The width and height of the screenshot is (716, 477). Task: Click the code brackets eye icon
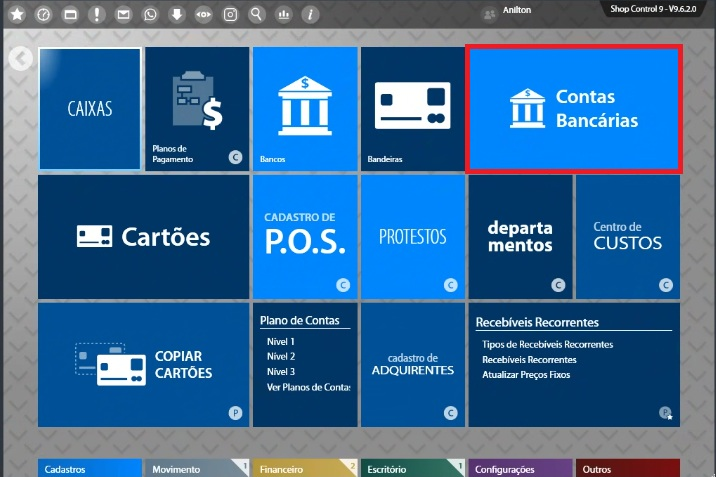204,14
